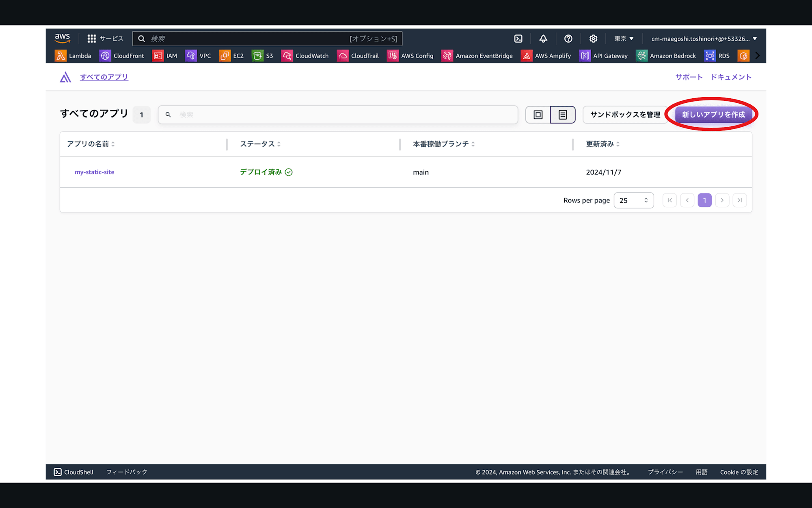Open API Gateway shortcut

[x=604, y=56]
